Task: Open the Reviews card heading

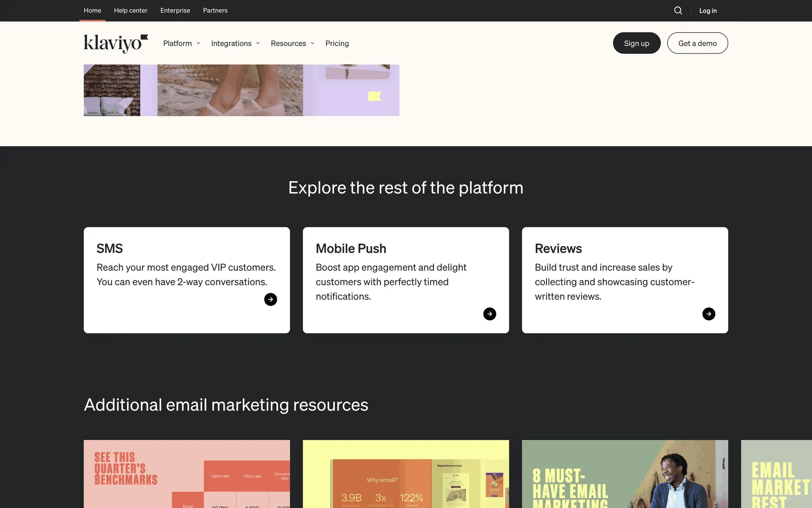Action: [558, 248]
